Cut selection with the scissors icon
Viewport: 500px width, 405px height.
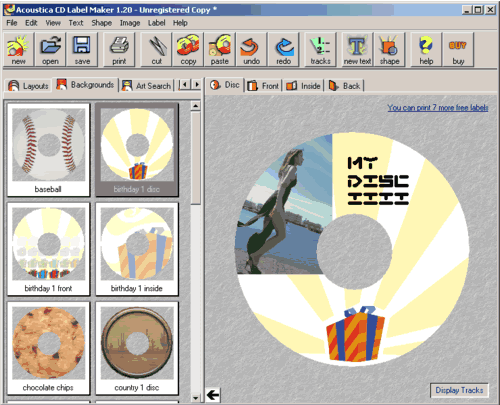tap(156, 49)
